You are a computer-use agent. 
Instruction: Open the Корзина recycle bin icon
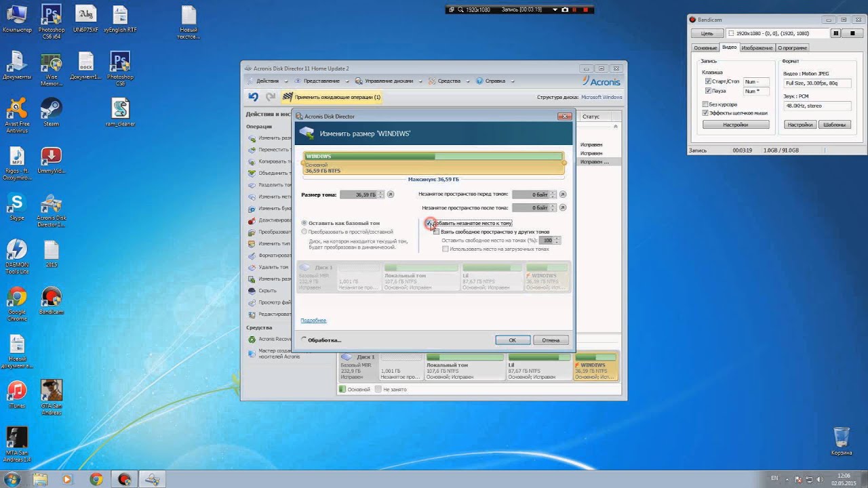pyautogui.click(x=841, y=441)
